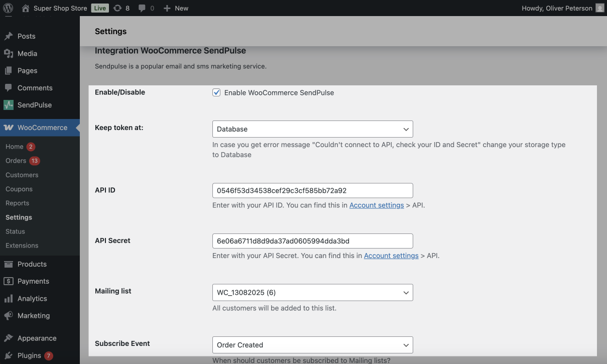Click Account settings link under API ID
The image size is (607, 364).
[x=377, y=205]
